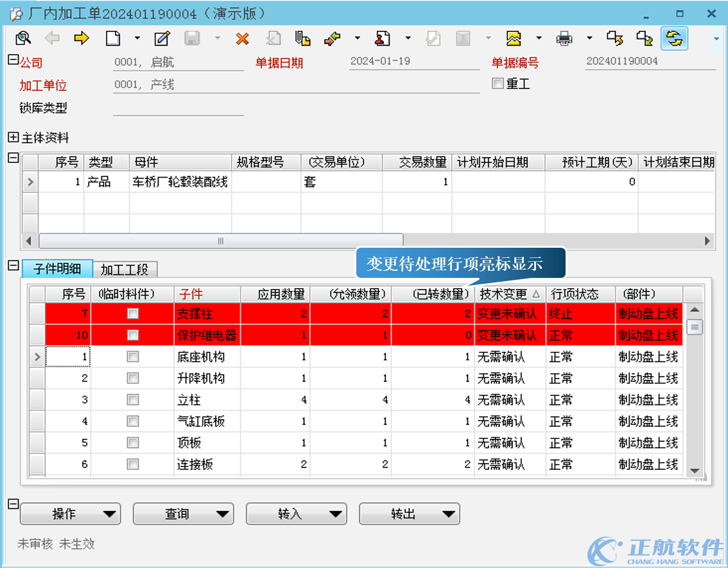Viewport: 728px width, 568px height.
Task: Click the greyed stamp icon after checkmark
Action: (x=463, y=38)
